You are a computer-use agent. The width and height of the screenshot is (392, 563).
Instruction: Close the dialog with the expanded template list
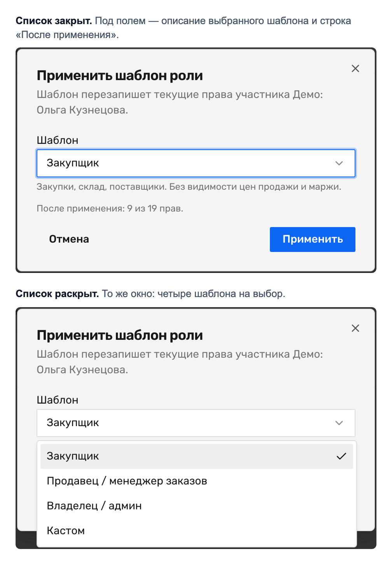pyautogui.click(x=355, y=328)
